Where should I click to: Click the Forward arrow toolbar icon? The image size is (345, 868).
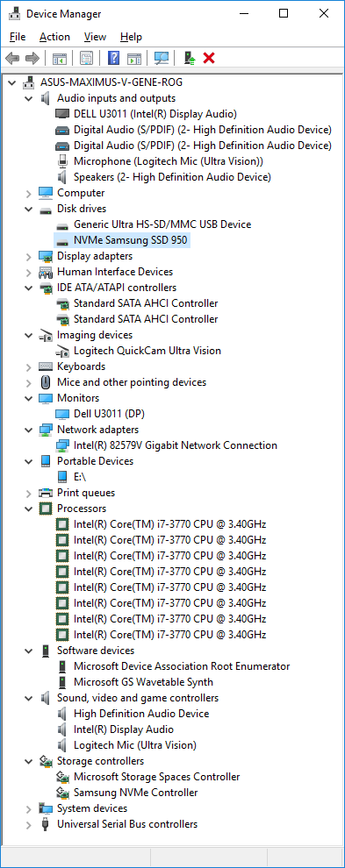(32, 58)
